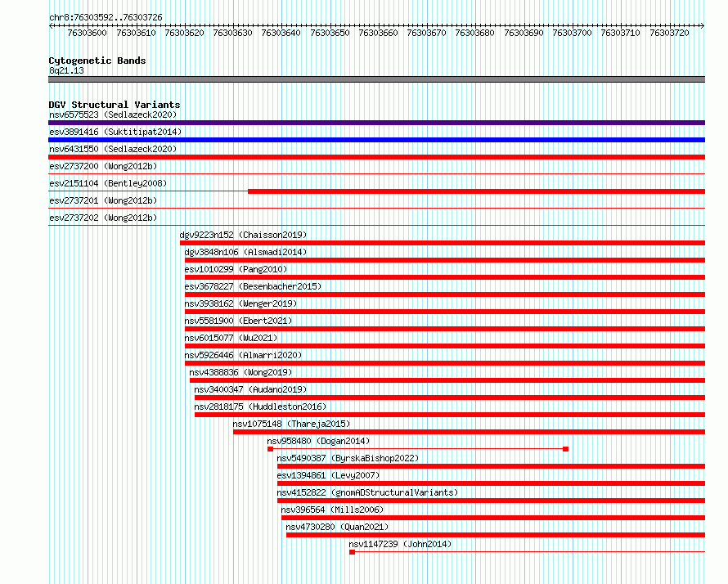The width and height of the screenshot is (728, 584).
Task: Select nsv5581900 (Ebert2021) label
Action: pos(238,321)
